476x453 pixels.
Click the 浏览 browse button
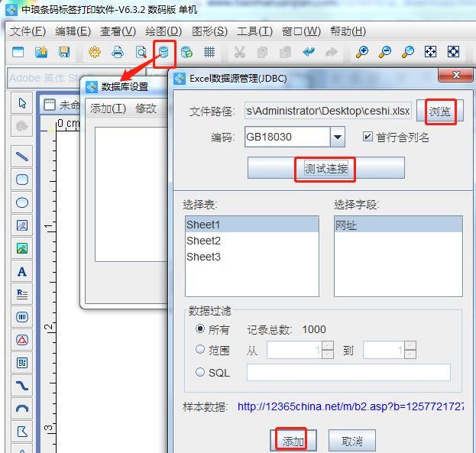coord(440,112)
